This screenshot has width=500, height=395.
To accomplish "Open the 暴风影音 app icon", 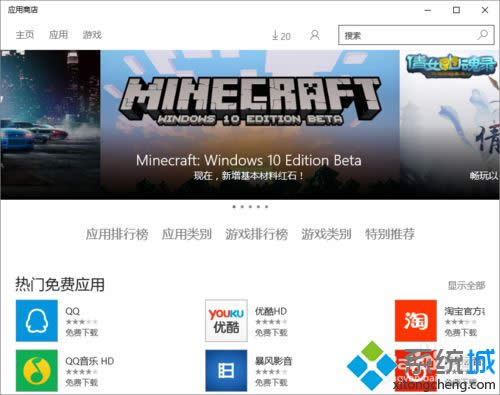I will 226,370.
